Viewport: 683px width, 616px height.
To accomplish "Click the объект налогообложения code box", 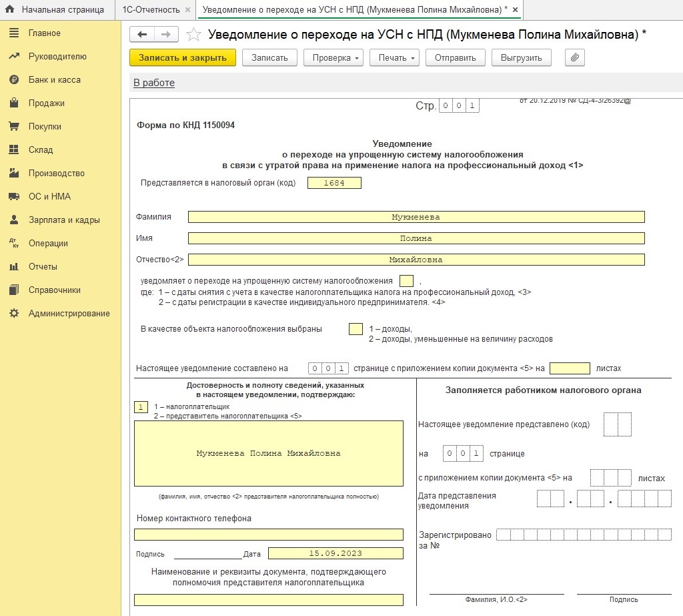I will 356,329.
